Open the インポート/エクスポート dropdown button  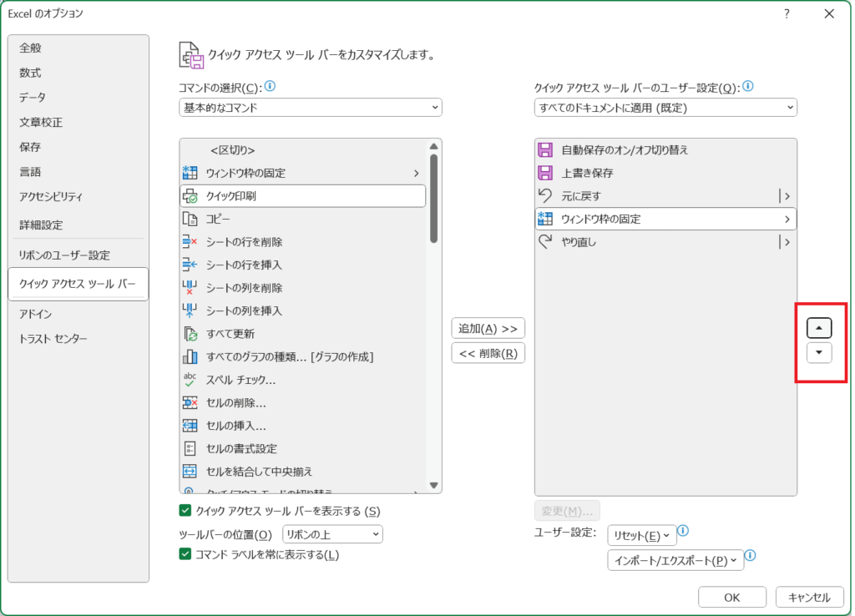coord(675,560)
